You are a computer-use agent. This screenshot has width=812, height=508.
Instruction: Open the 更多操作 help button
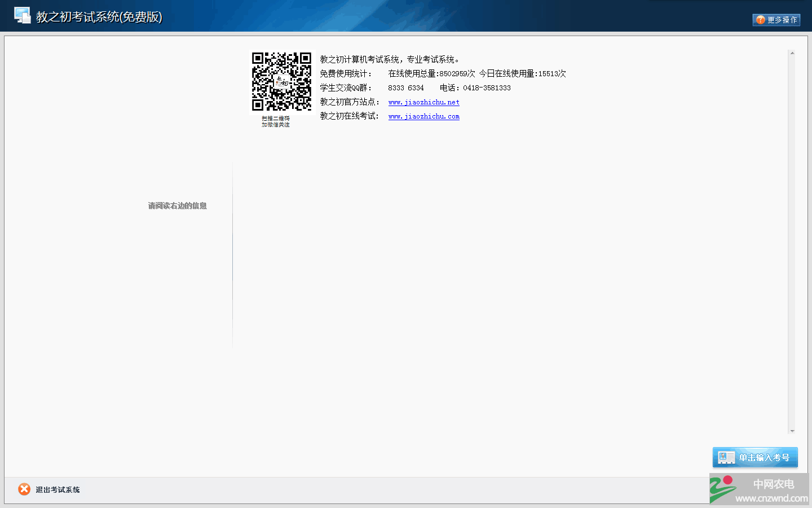tap(776, 20)
